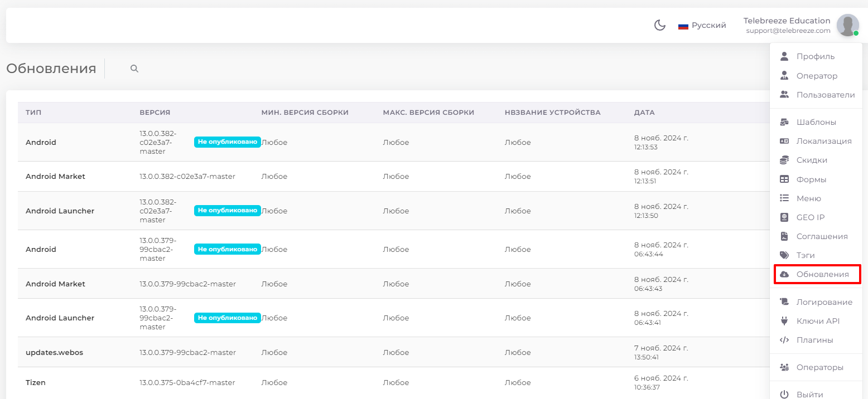Click the МАКС. ВЕРСИЯ СБОРКИ column header
This screenshot has width=868, height=399.
[428, 113]
